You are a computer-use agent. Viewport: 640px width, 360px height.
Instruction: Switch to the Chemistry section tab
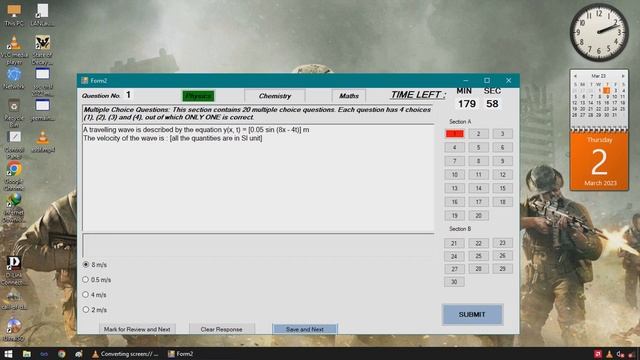pyautogui.click(x=275, y=96)
